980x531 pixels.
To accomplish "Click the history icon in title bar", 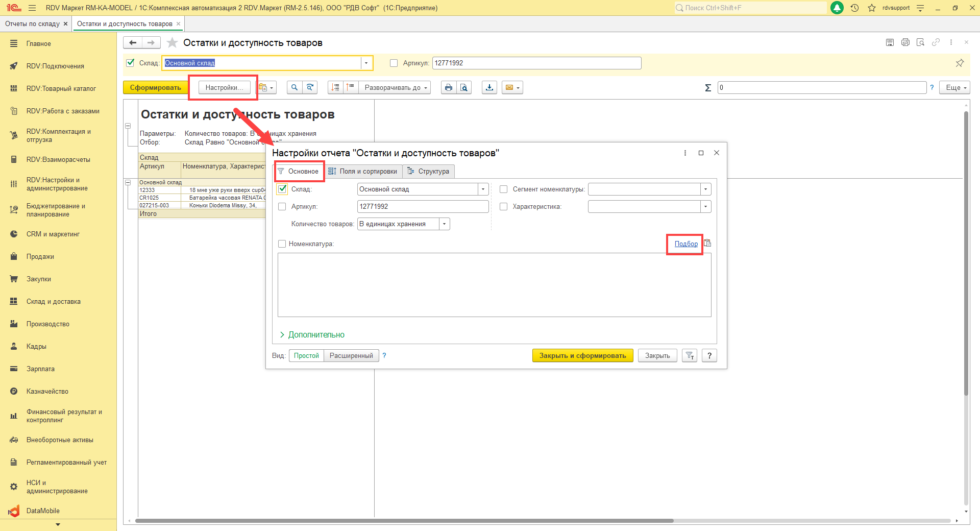I will [854, 8].
